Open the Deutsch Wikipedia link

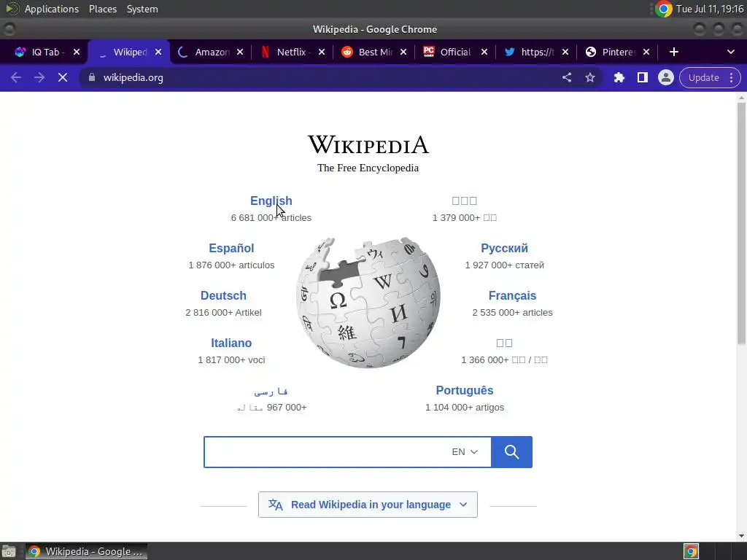223,296
